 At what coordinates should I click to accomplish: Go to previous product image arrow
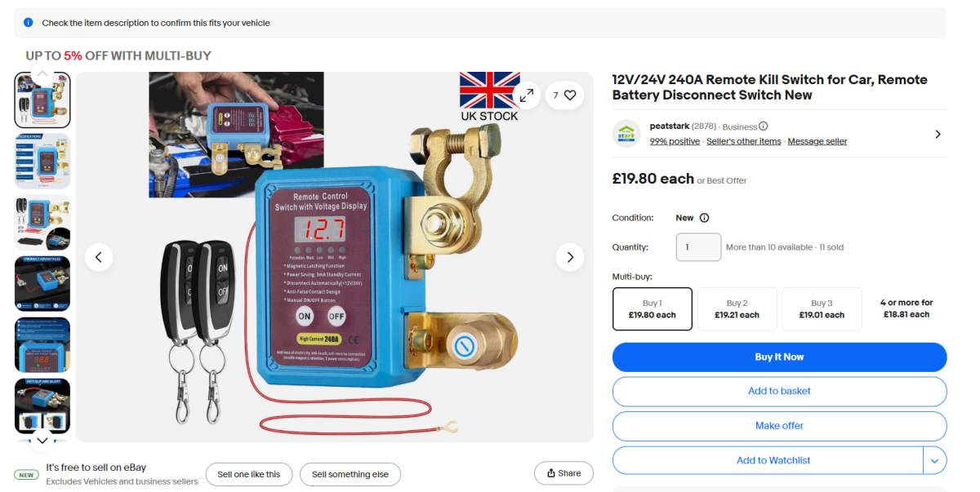[x=99, y=257]
